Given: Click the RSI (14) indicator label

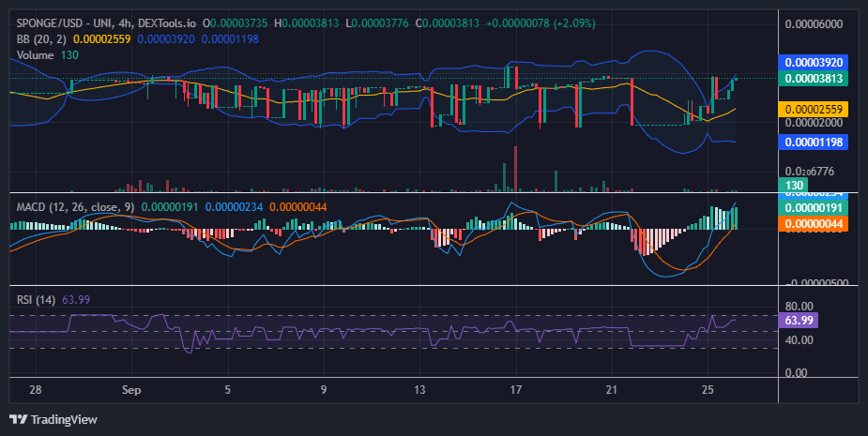Looking at the screenshot, I should click(36, 300).
